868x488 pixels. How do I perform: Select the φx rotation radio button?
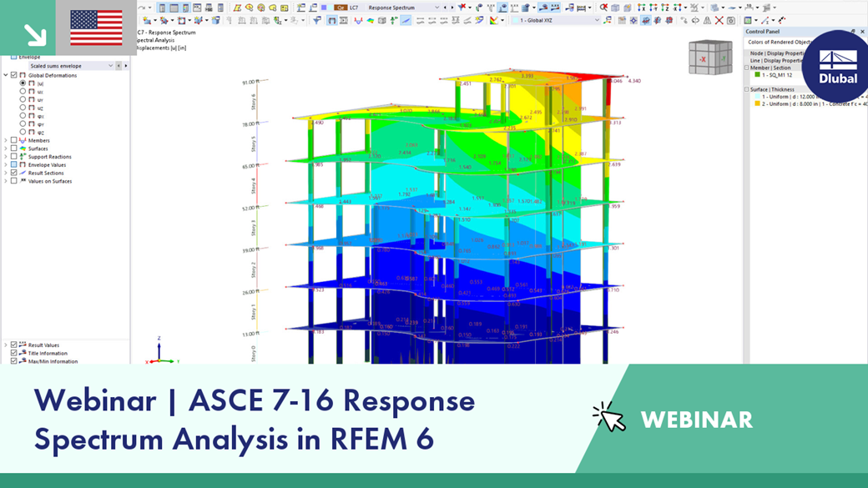click(23, 116)
